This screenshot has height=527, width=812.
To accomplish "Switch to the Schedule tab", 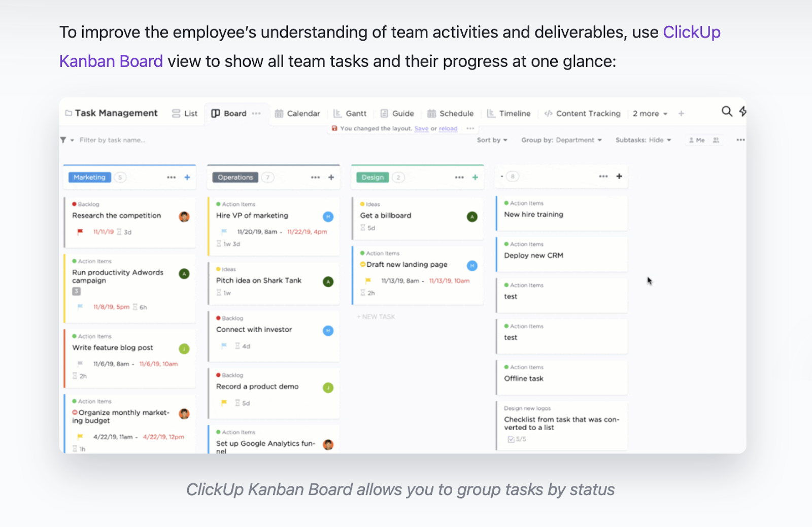I will click(x=451, y=114).
